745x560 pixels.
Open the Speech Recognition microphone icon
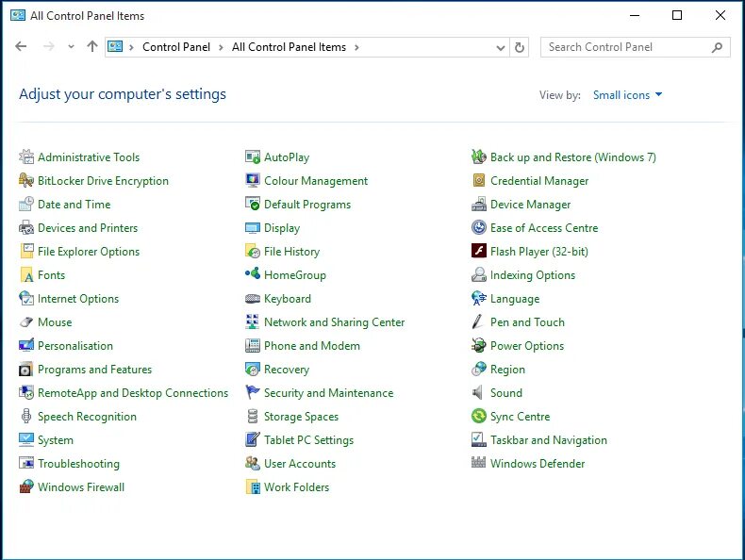click(x=26, y=417)
